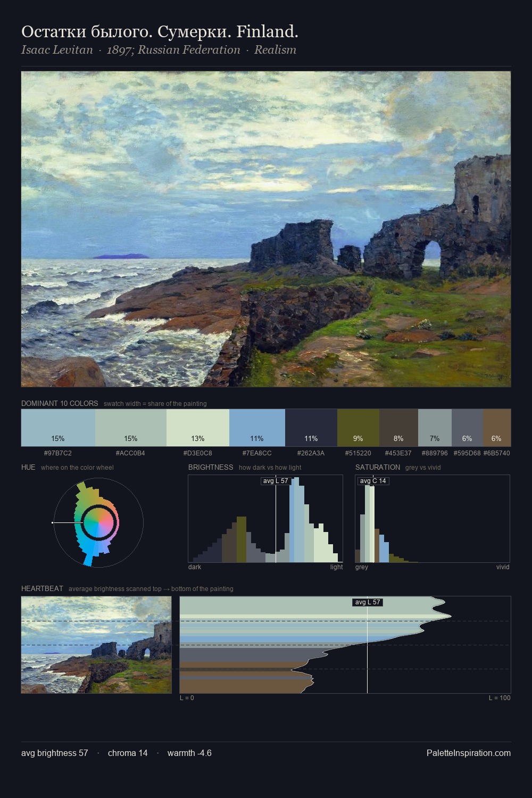Click the 'warmth -4.6' footer stat
This screenshot has height=798, width=532.
[189, 753]
